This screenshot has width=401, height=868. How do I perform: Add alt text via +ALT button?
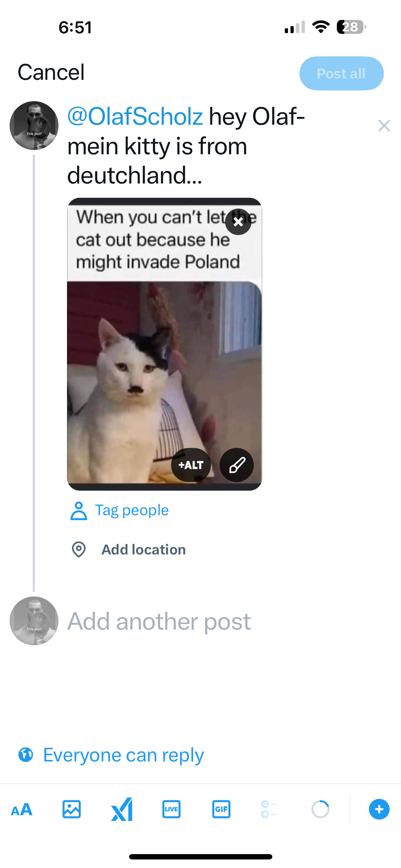click(191, 465)
